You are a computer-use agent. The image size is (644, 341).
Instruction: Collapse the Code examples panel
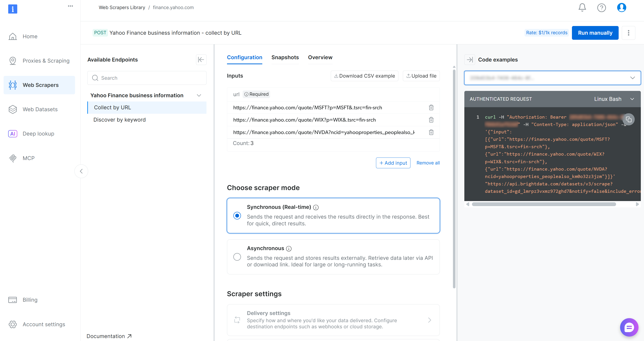point(469,60)
